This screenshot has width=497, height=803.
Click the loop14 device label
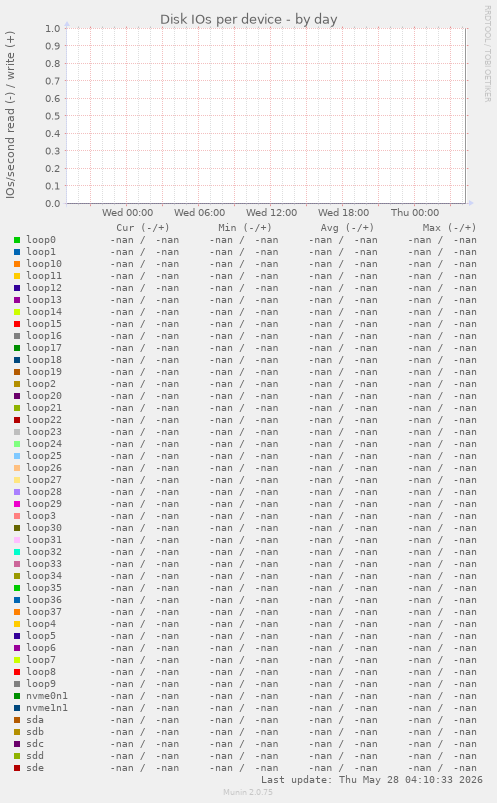point(44,312)
